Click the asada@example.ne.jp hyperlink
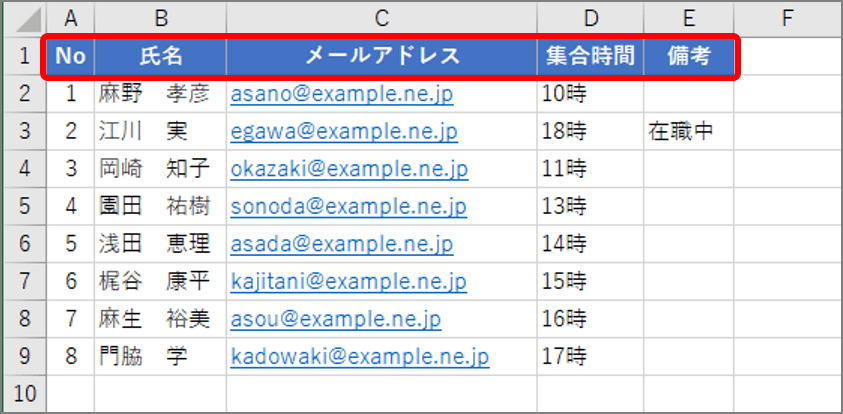This screenshot has width=843, height=414. pos(342,244)
